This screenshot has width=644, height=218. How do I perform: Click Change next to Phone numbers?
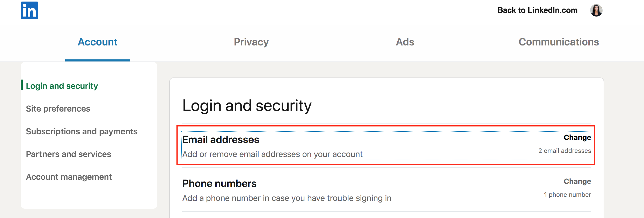coord(577,181)
